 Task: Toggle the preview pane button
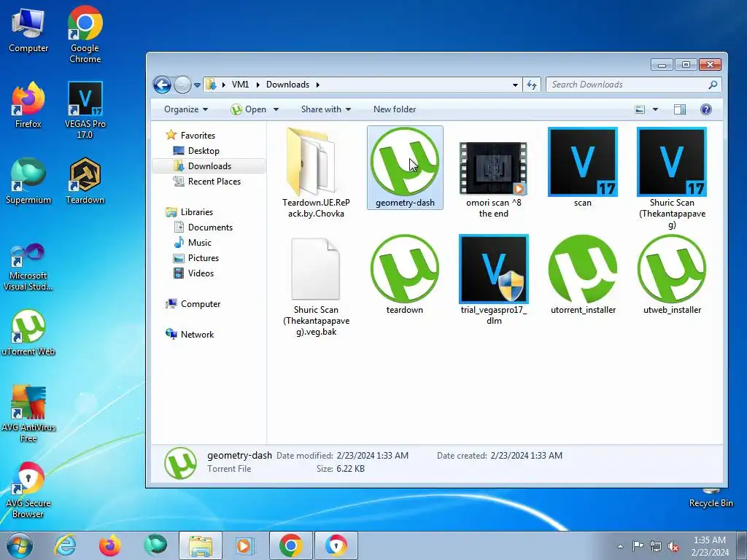pyautogui.click(x=680, y=109)
